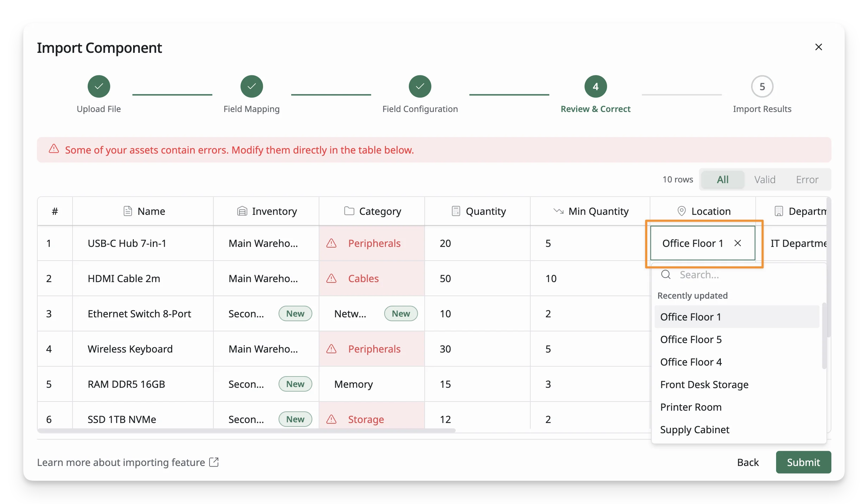Viewport: 868px width, 504px height.
Task: Select Office Floor 1 from the list
Action: pyautogui.click(x=737, y=317)
